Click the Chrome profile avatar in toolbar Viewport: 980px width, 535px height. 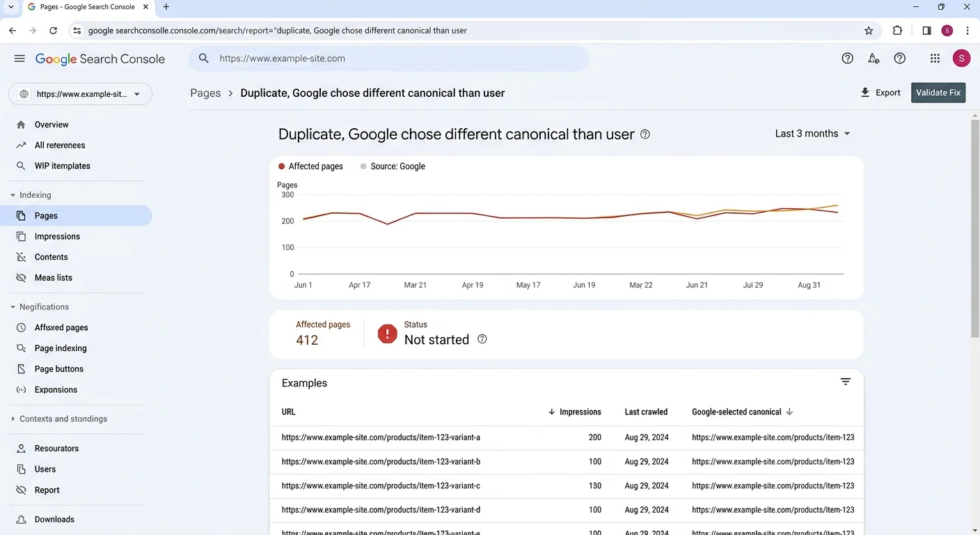947,31
